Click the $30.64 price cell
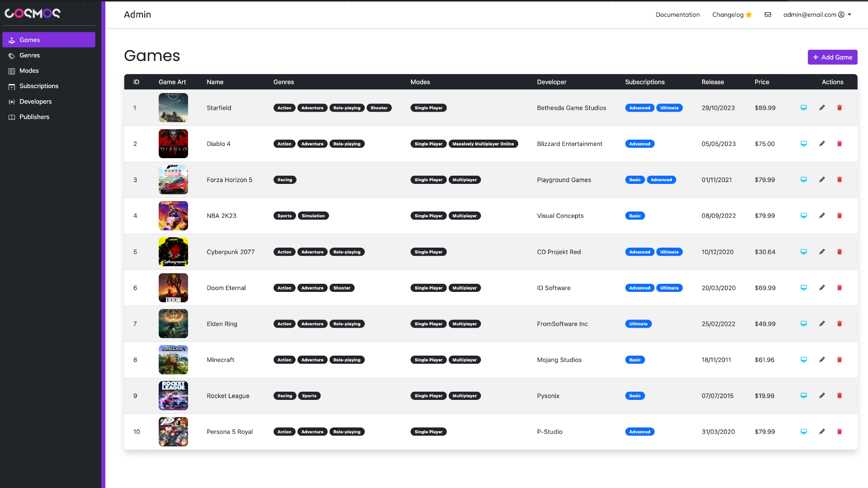 point(765,252)
